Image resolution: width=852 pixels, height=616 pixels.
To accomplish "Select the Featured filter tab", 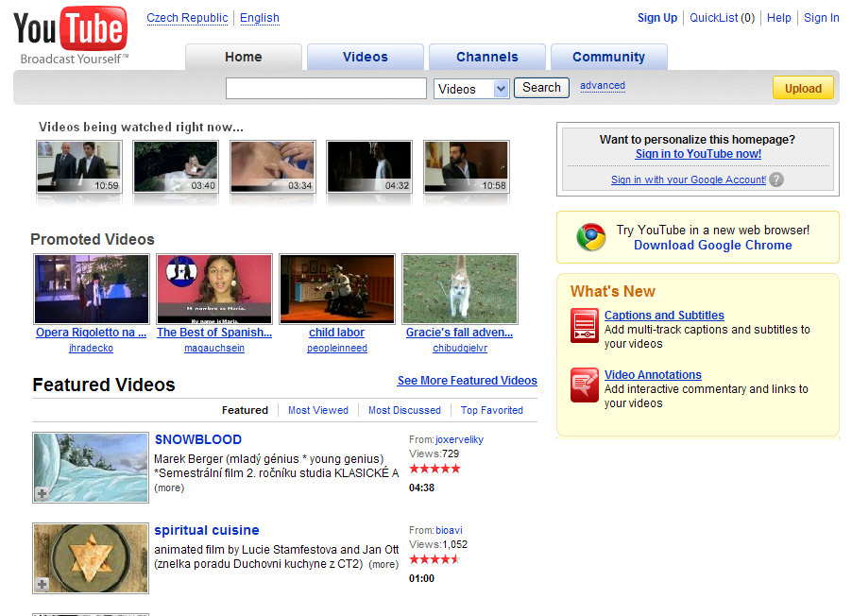I will tap(245, 410).
